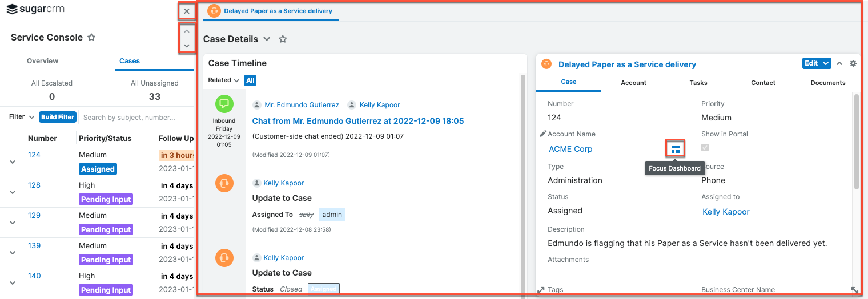Select the Case tab in the dashlet

(569, 82)
